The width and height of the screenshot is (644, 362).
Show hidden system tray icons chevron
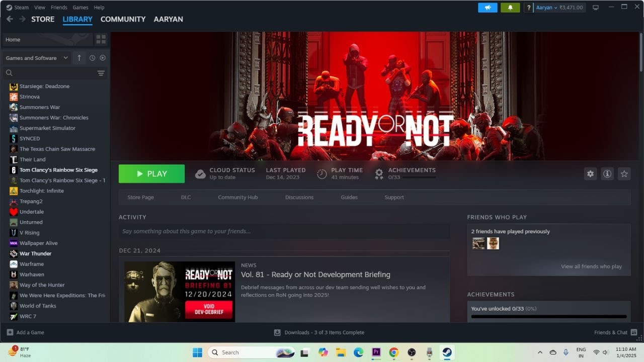pos(540,352)
